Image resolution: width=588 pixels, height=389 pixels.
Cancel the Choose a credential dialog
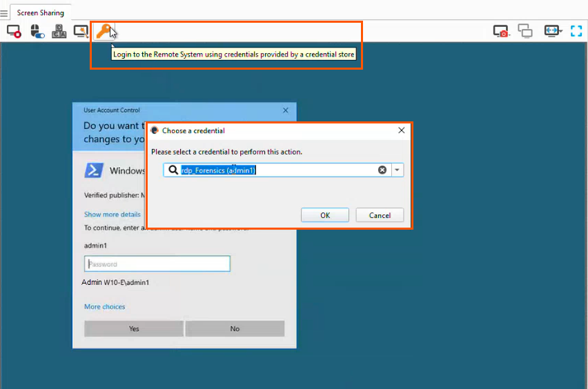pyautogui.click(x=380, y=215)
